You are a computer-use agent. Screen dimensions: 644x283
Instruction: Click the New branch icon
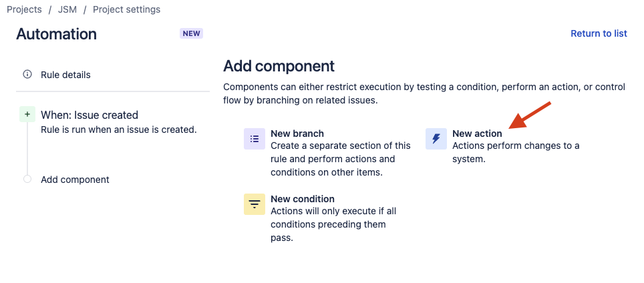[x=255, y=139]
